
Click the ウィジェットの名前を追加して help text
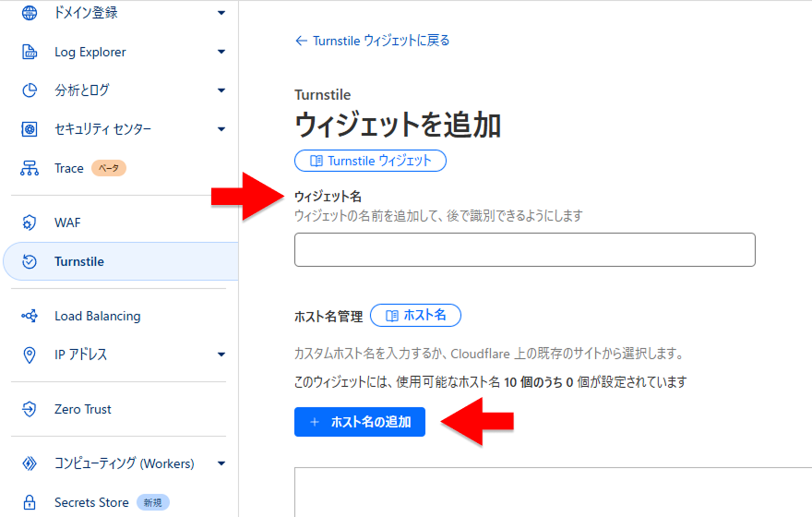pyautogui.click(x=438, y=215)
